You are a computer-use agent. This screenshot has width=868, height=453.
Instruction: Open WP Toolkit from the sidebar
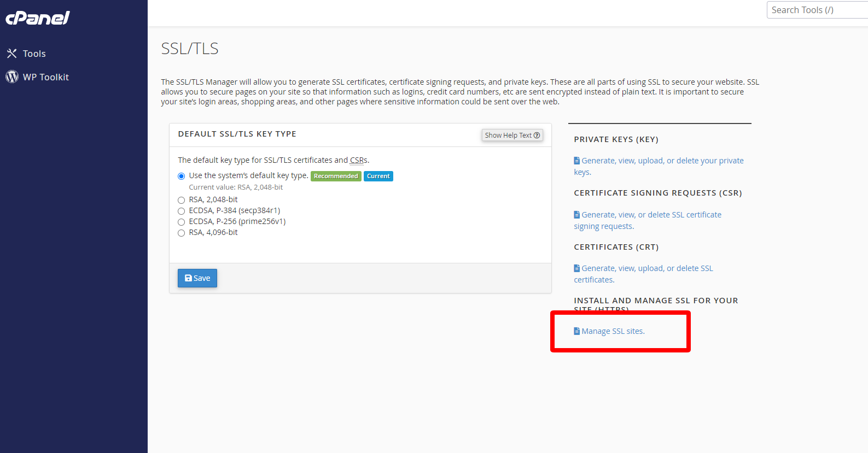tap(46, 77)
